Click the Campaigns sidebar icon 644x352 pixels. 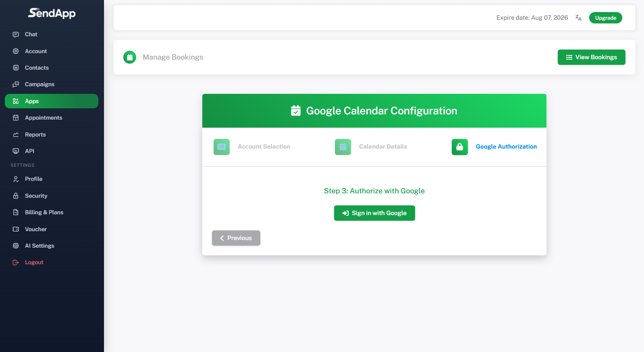point(16,84)
